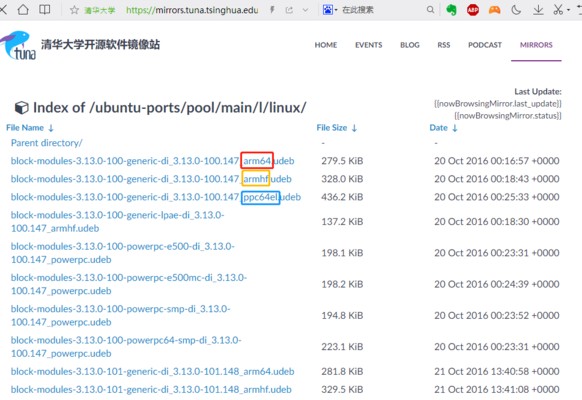Open the scissors screenshot tool

[x=558, y=10]
